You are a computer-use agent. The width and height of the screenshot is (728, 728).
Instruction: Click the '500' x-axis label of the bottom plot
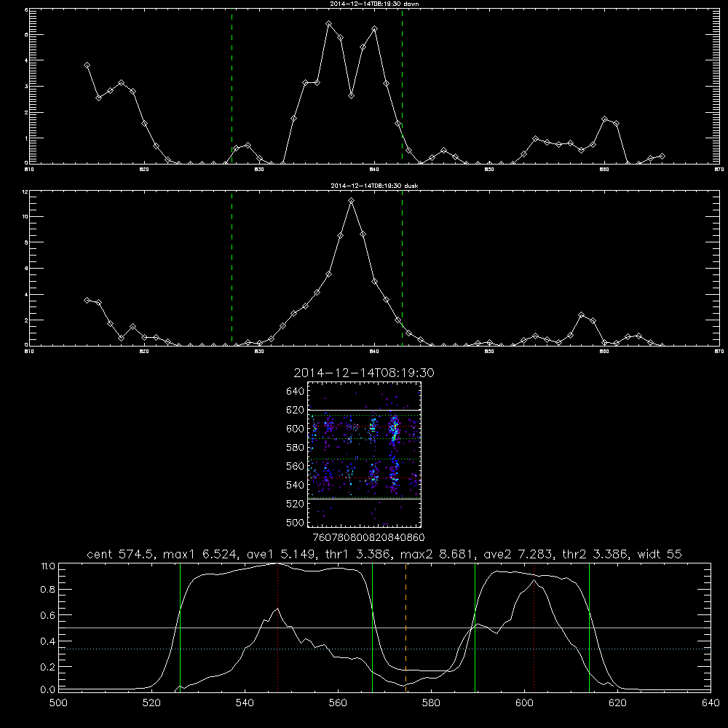tap(58, 703)
